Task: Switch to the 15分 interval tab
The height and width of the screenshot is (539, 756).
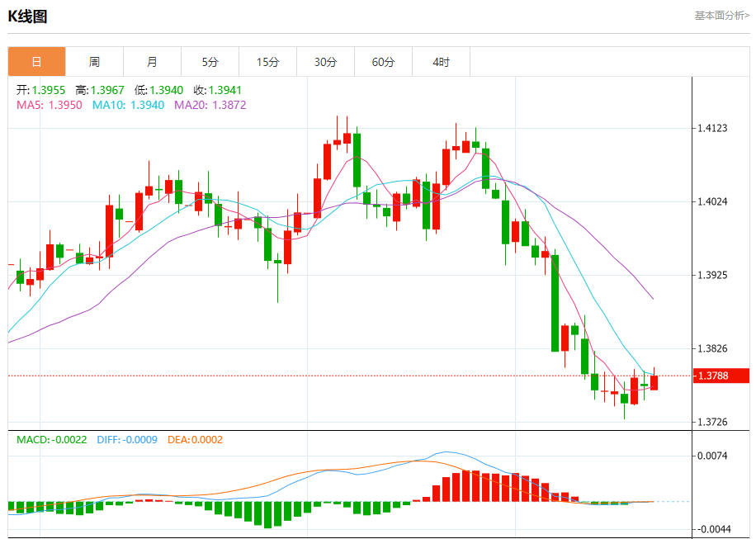Action: click(x=267, y=62)
